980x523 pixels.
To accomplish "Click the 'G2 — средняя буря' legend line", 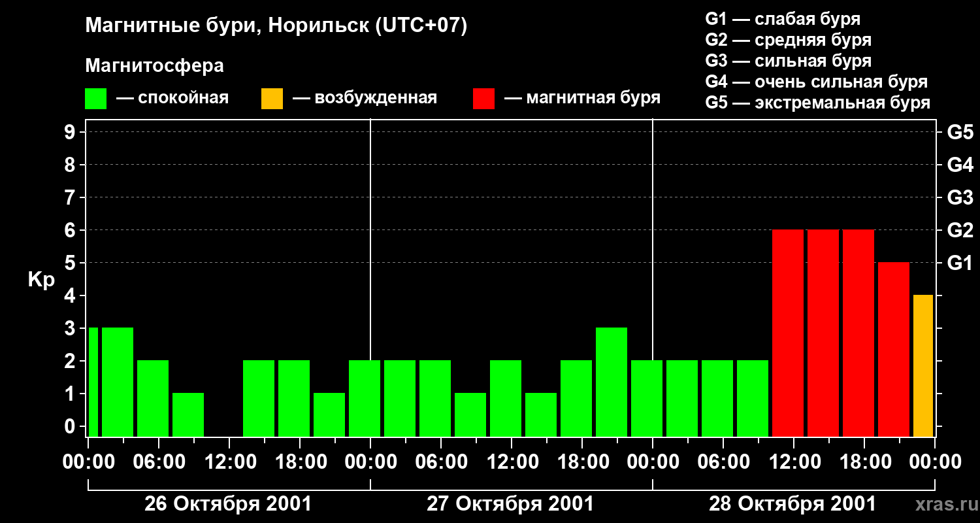I will pos(788,40).
